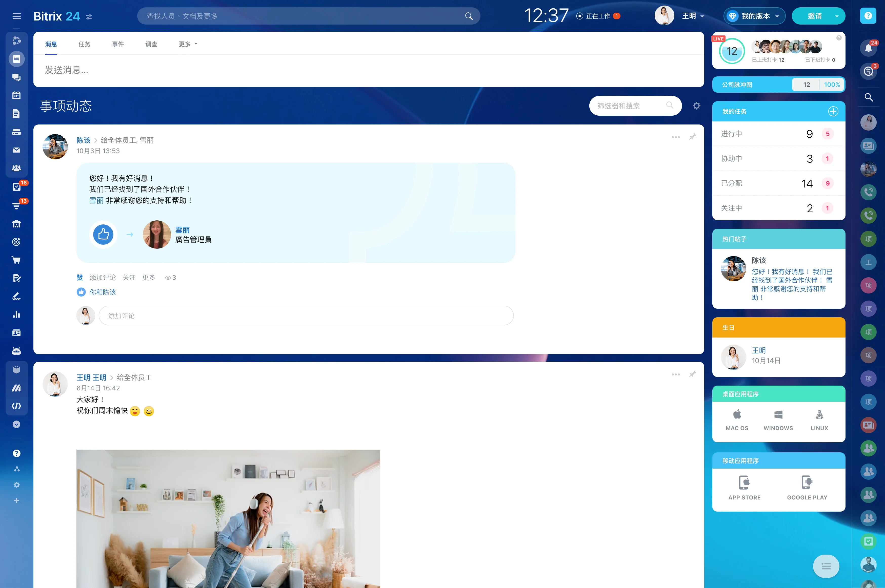
Task: Open the webmail envelope icon
Action: coord(16,150)
